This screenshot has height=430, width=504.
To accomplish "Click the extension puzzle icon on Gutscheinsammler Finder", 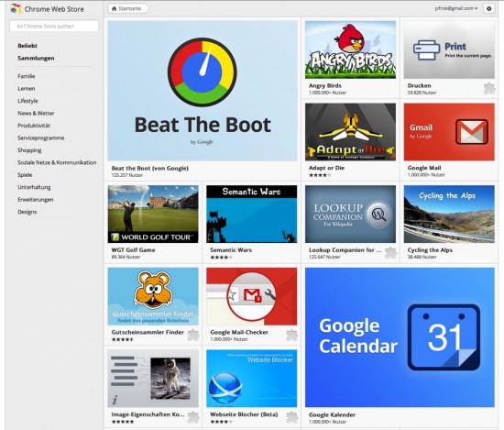I will tap(192, 336).
